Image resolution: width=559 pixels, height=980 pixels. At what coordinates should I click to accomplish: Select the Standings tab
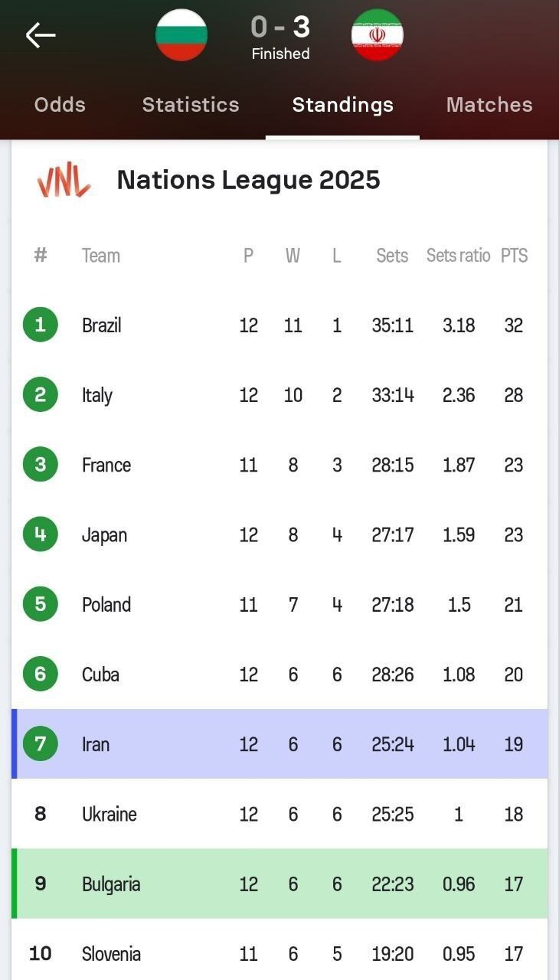coord(342,105)
